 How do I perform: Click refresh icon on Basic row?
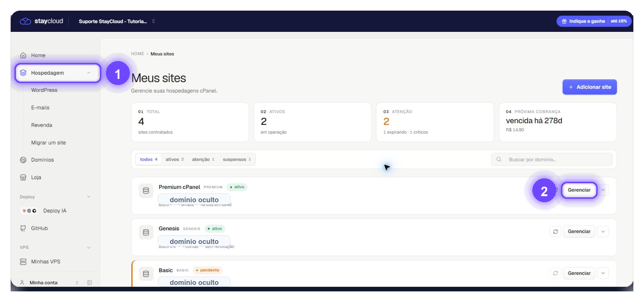[556, 273]
